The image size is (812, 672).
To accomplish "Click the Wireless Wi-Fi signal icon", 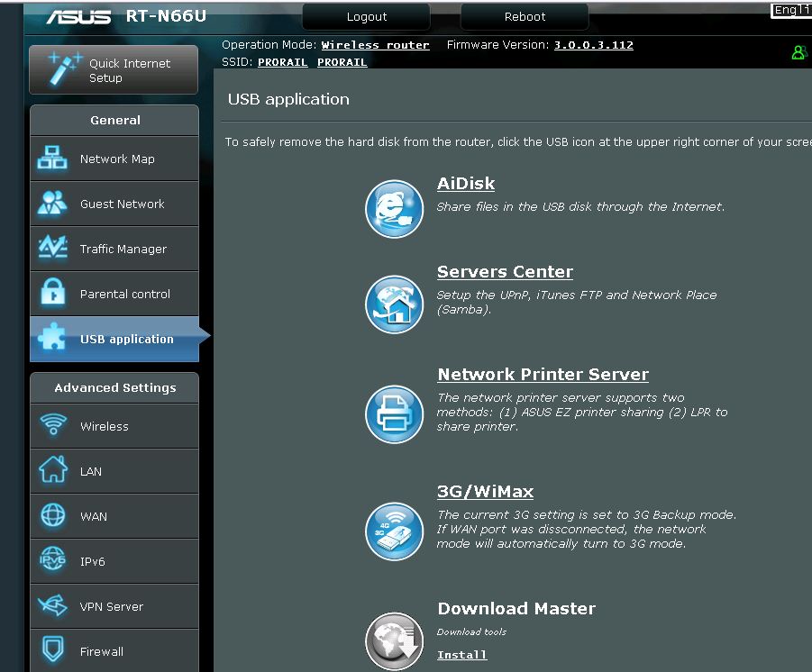I will pyautogui.click(x=53, y=424).
